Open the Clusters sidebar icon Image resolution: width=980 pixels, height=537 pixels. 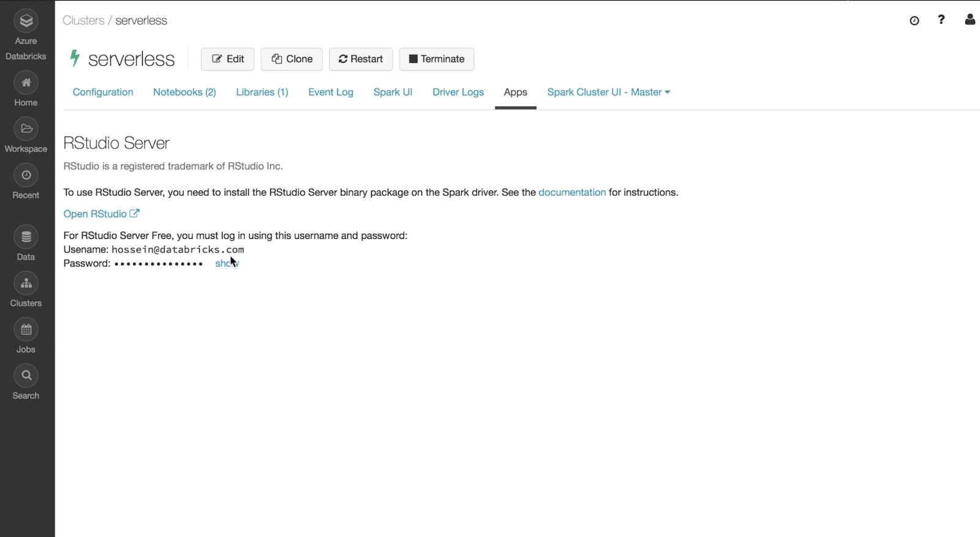[26, 284]
